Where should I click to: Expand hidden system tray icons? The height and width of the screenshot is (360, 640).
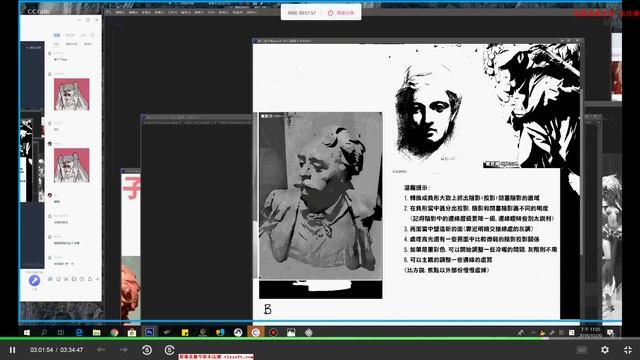(x=533, y=333)
